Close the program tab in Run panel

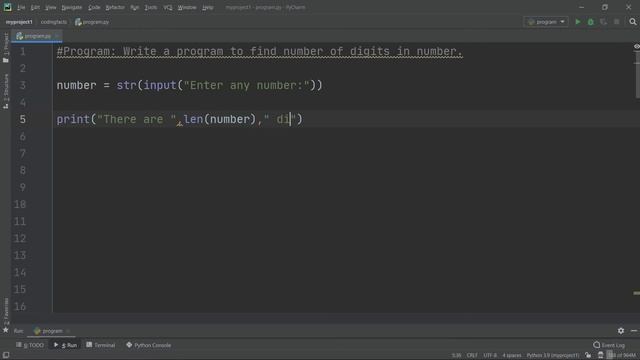(68, 331)
